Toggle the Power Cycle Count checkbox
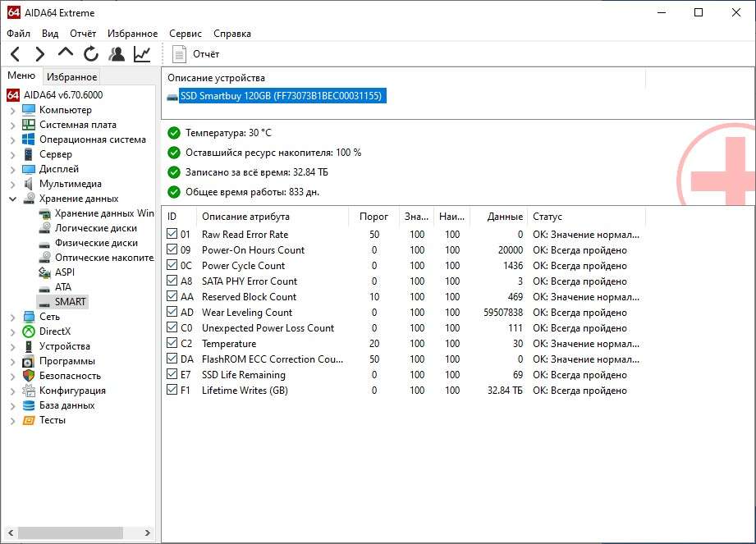This screenshot has width=756, height=544. (x=172, y=266)
